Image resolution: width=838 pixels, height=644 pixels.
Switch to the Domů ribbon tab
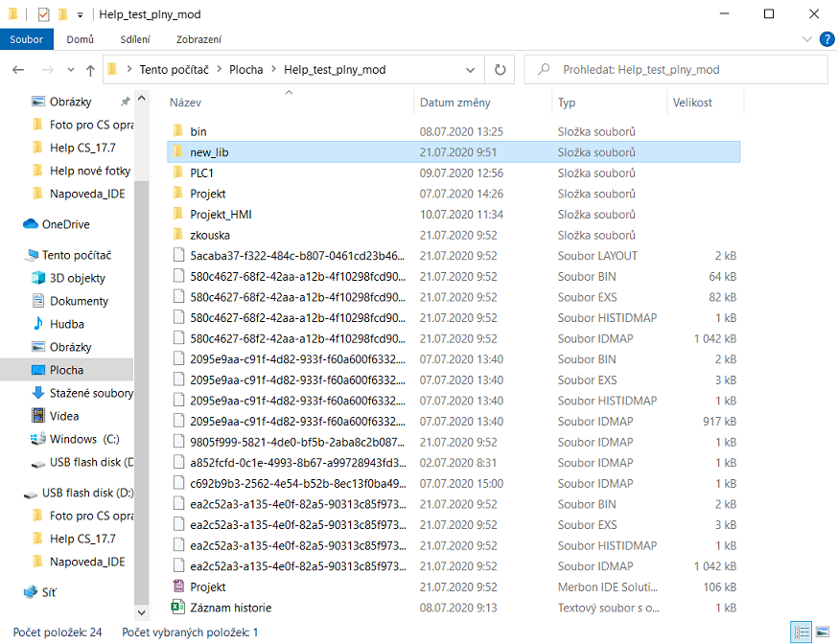81,39
